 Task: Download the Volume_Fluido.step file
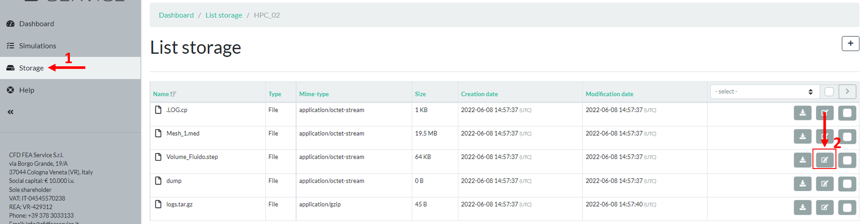(x=802, y=160)
